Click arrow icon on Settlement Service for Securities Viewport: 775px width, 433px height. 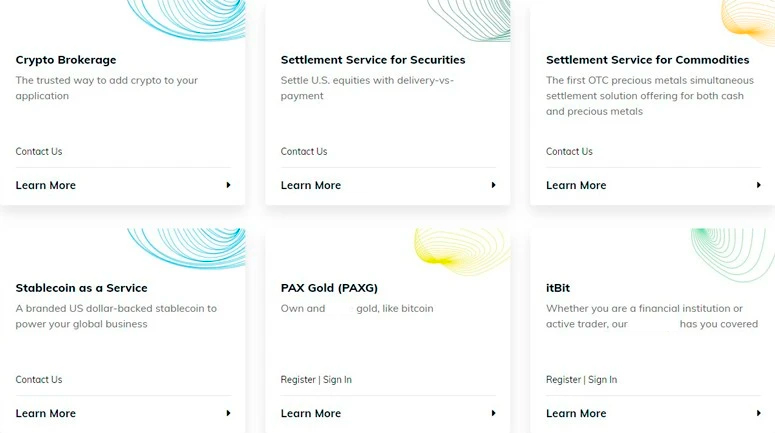coord(493,185)
